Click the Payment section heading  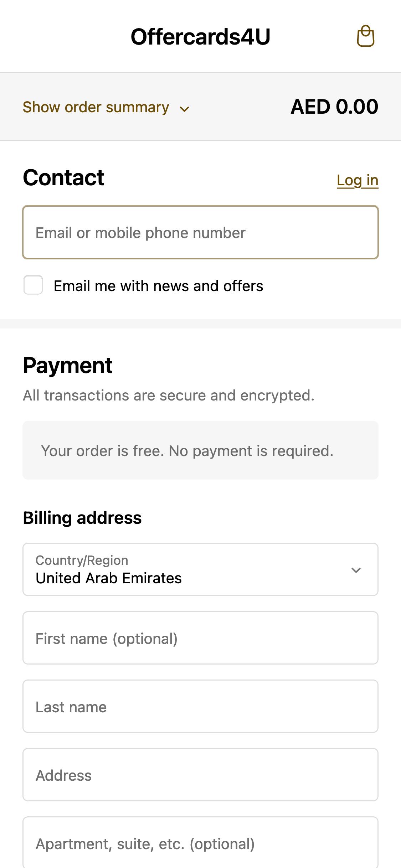tap(68, 366)
